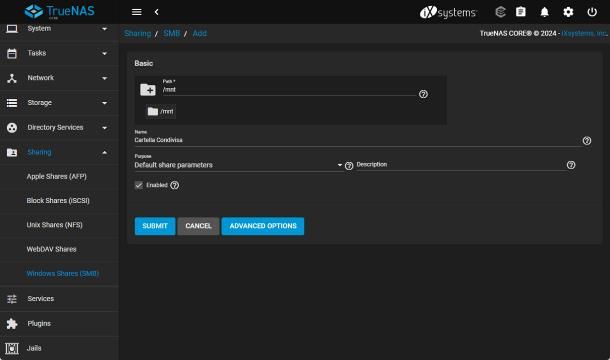610x360 pixels.
Task: Click the Storage list icon
Action: coord(12,103)
